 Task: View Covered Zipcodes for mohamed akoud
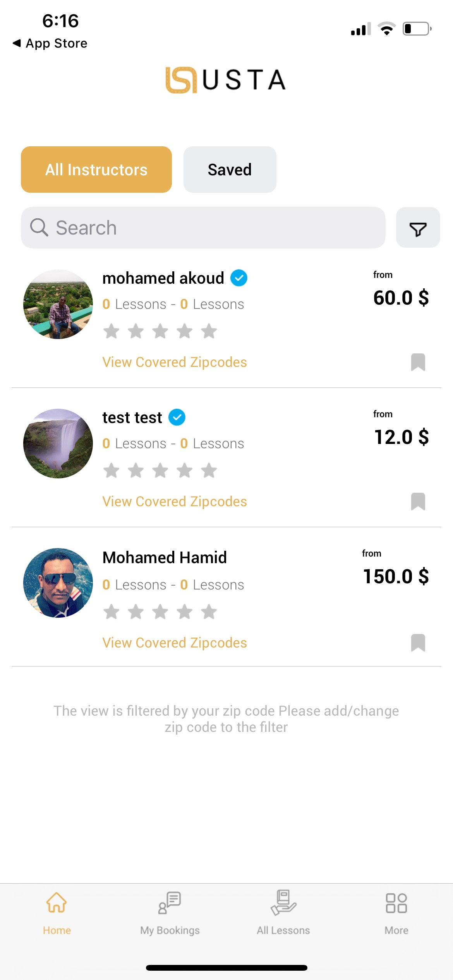(175, 362)
